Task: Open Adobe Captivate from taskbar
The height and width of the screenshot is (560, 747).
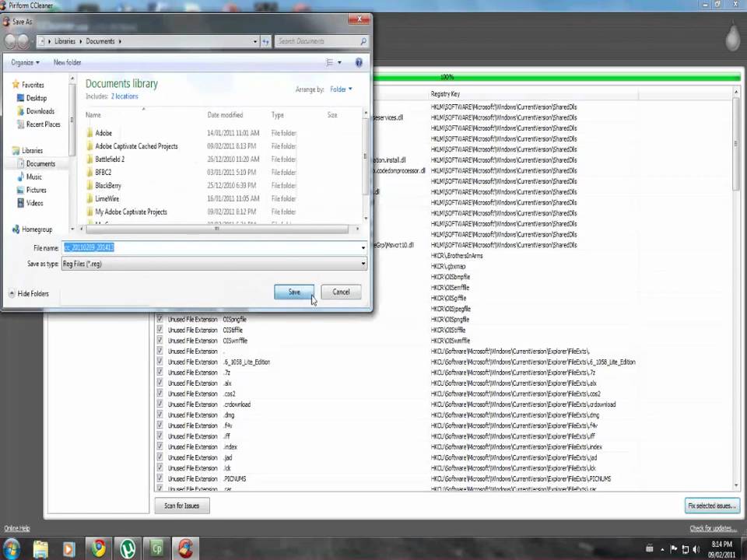Action: tap(156, 548)
